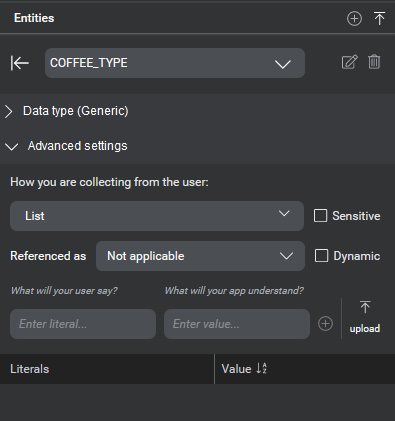This screenshot has height=421, width=395.
Task: Edit the COFFEE_TYPE entity name
Action: pos(350,62)
